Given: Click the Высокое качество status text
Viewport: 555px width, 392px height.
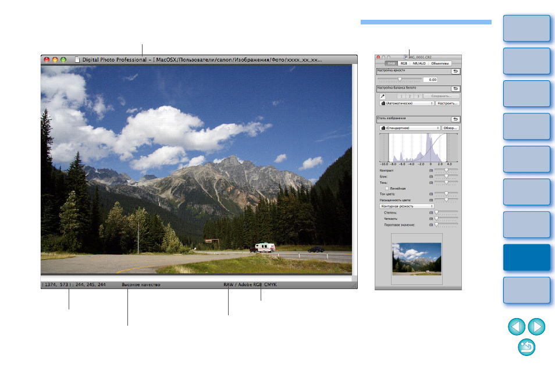Looking at the screenshot, I should coord(141,284).
